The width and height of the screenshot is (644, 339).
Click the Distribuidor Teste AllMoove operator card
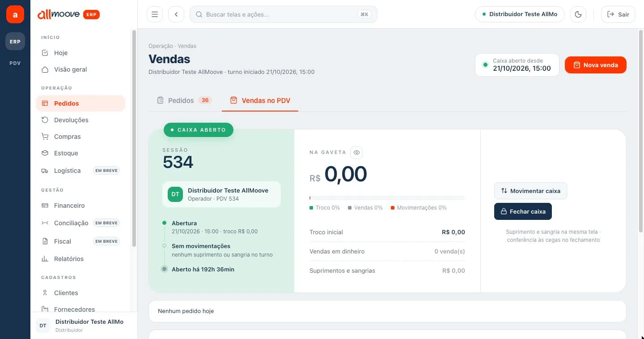point(221,194)
